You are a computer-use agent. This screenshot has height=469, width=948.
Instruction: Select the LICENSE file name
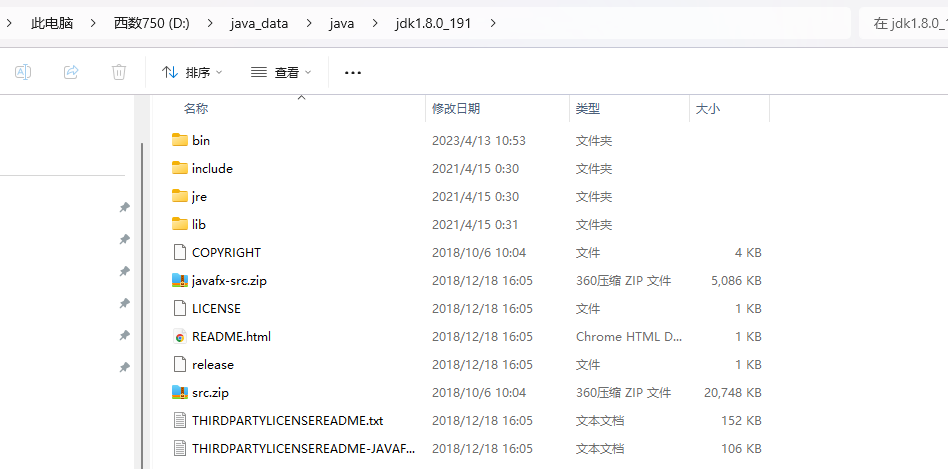[216, 308]
